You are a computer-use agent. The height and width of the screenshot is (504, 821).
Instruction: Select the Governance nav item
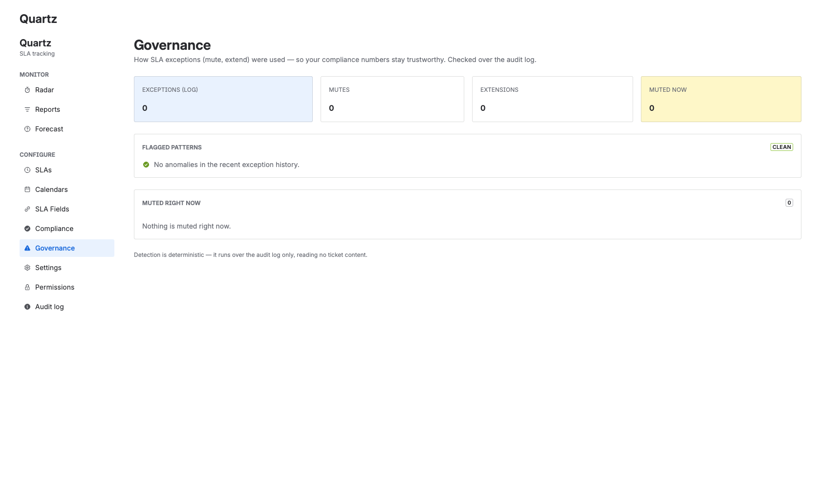(67, 248)
